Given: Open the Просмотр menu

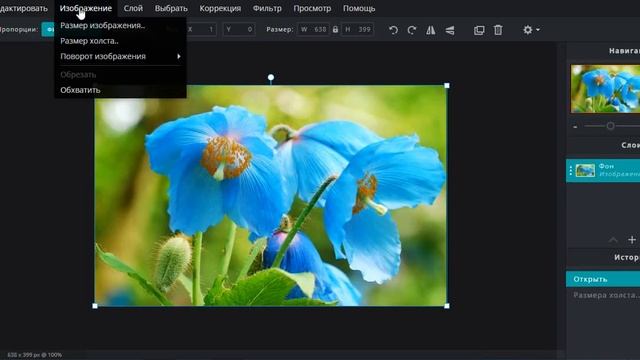Looking at the screenshot, I should pos(312,8).
